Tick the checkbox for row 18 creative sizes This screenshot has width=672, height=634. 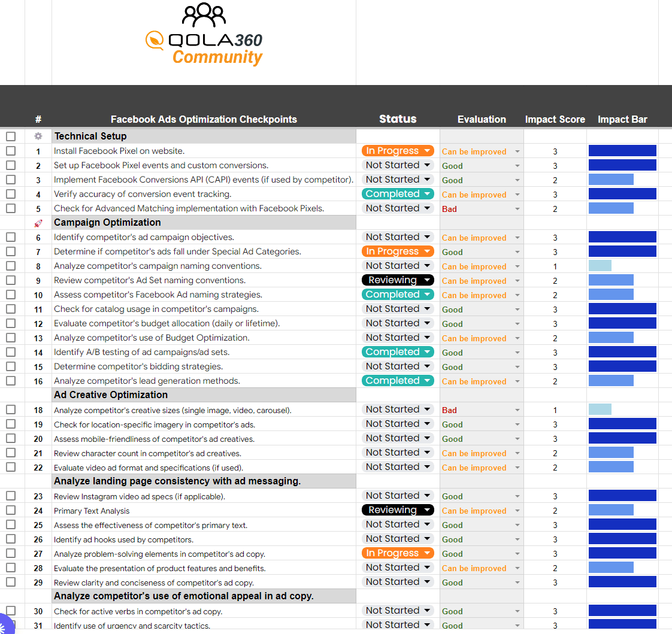click(11, 409)
